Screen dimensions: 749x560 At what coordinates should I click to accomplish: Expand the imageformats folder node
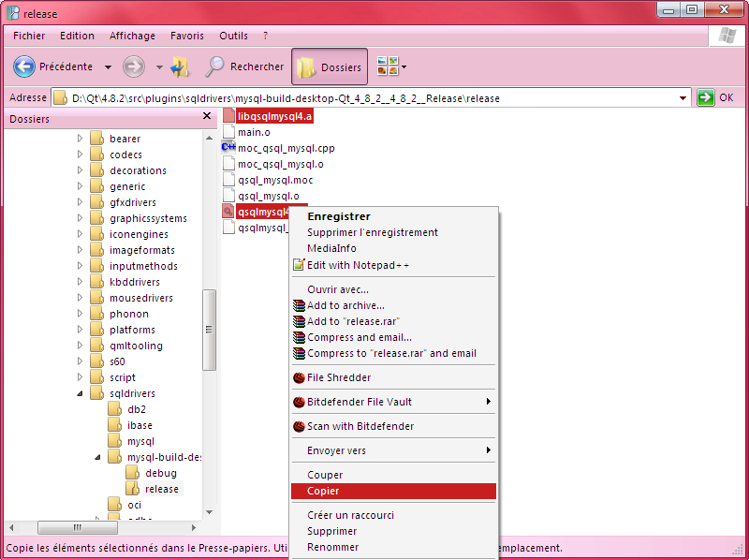coord(80,250)
